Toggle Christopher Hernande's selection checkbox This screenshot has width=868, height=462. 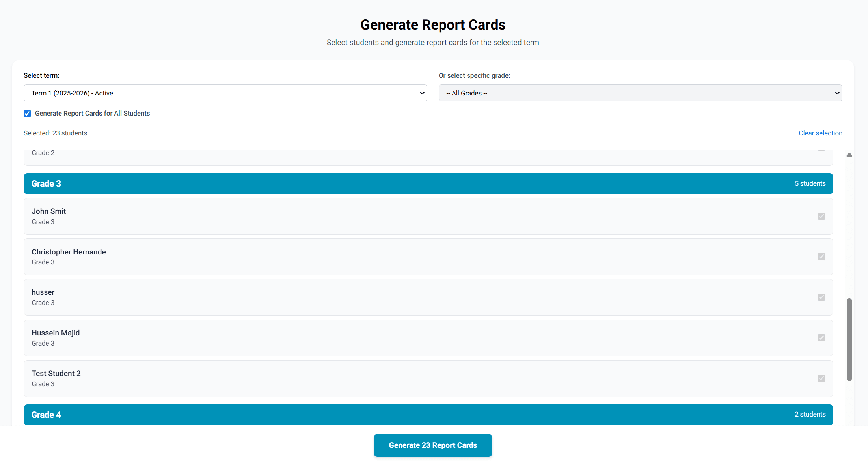[821, 257]
